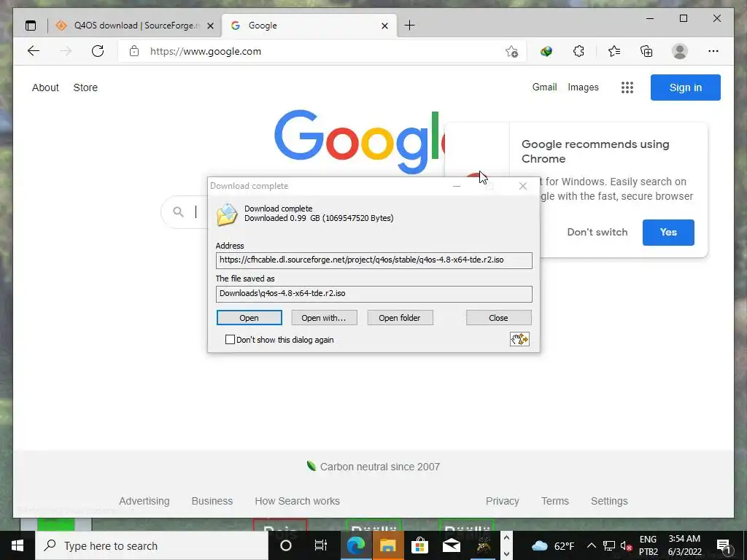Open the Settings footer link
This screenshot has height=560, width=747.
(x=609, y=501)
